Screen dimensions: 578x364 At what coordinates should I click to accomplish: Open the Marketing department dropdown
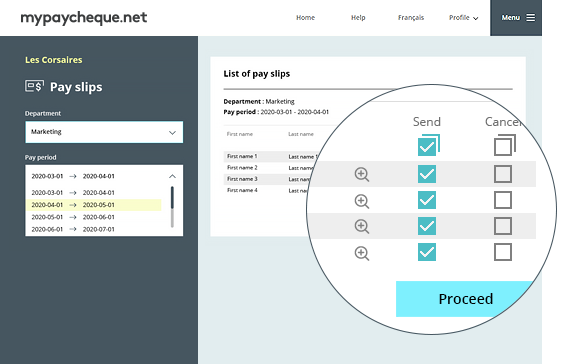tap(104, 132)
